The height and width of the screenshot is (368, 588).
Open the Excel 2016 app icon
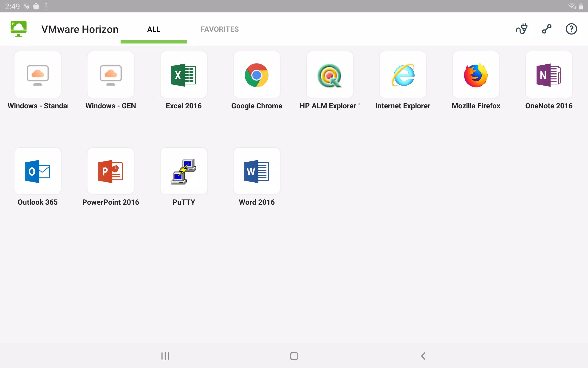[x=184, y=75]
